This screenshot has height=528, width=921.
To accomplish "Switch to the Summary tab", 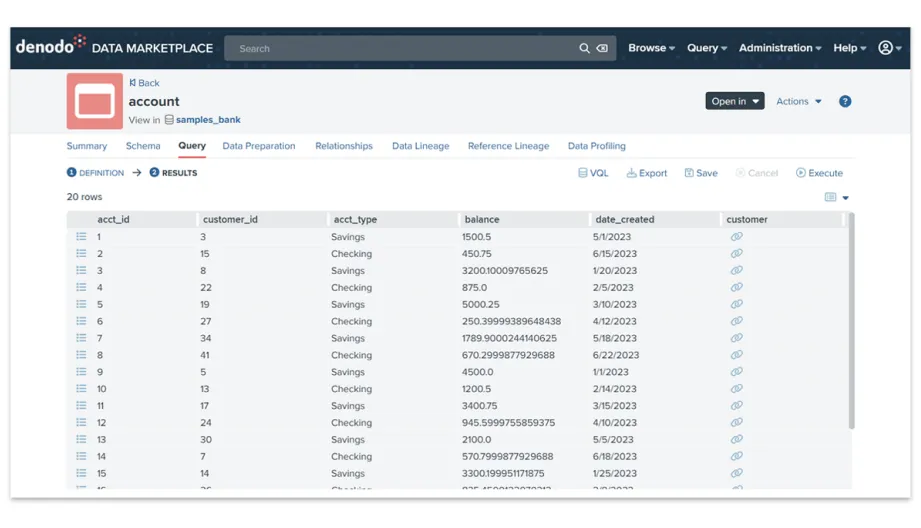I will pyautogui.click(x=87, y=146).
